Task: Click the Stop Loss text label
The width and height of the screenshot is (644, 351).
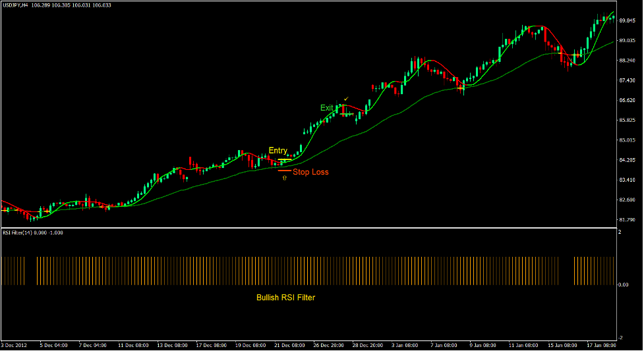Action: pyautogui.click(x=310, y=173)
